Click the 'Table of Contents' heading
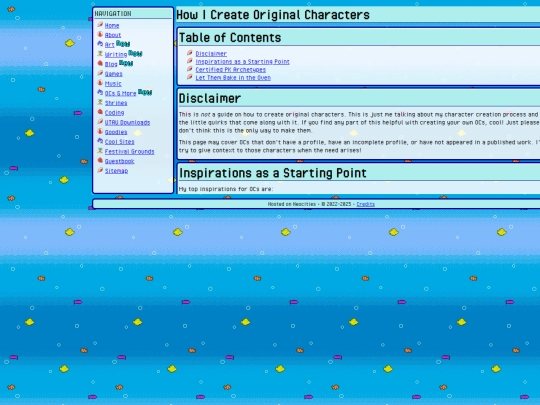Screen dimensions: 540x405 230,38
